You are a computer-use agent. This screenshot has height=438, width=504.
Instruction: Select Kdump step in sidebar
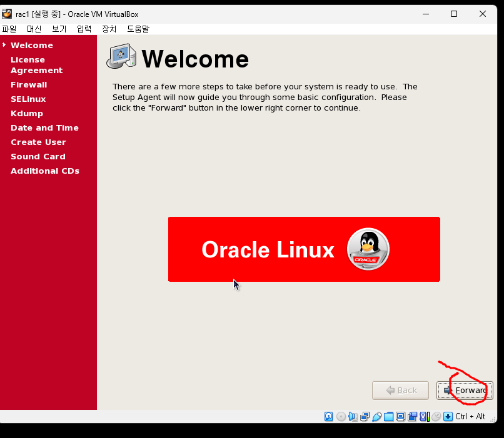coord(27,114)
